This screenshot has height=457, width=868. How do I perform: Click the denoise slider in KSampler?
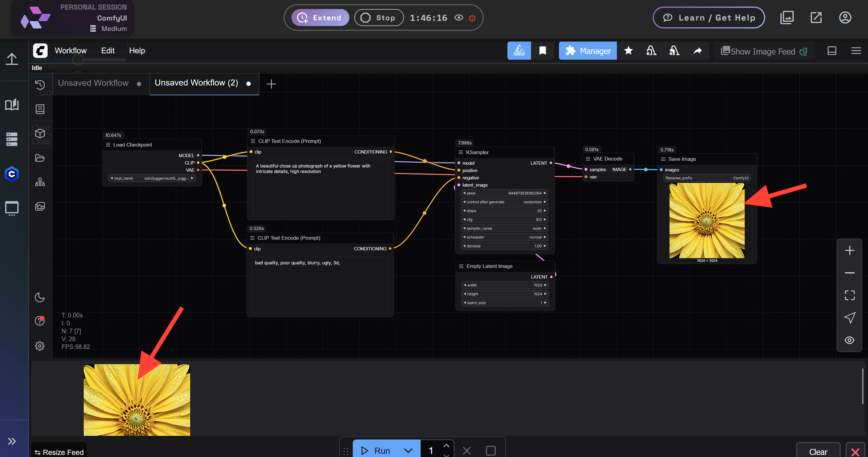click(x=505, y=246)
